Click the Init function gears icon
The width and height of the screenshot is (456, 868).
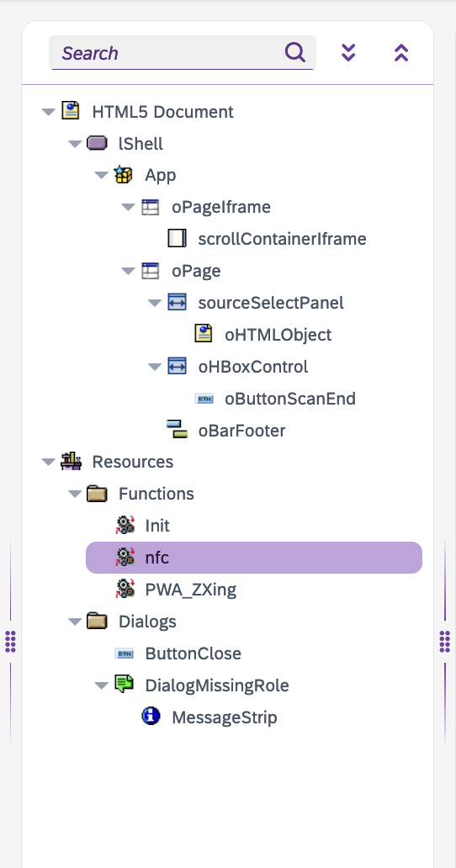tap(125, 525)
